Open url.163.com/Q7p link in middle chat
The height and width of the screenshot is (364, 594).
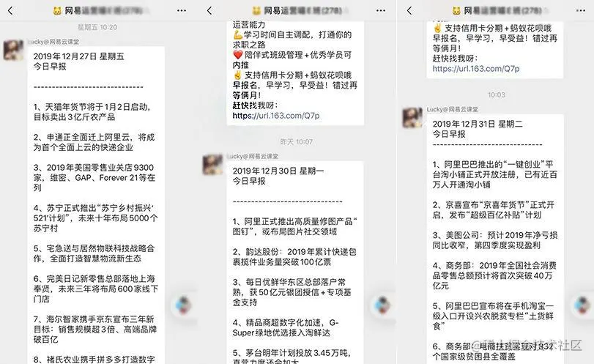(276, 116)
